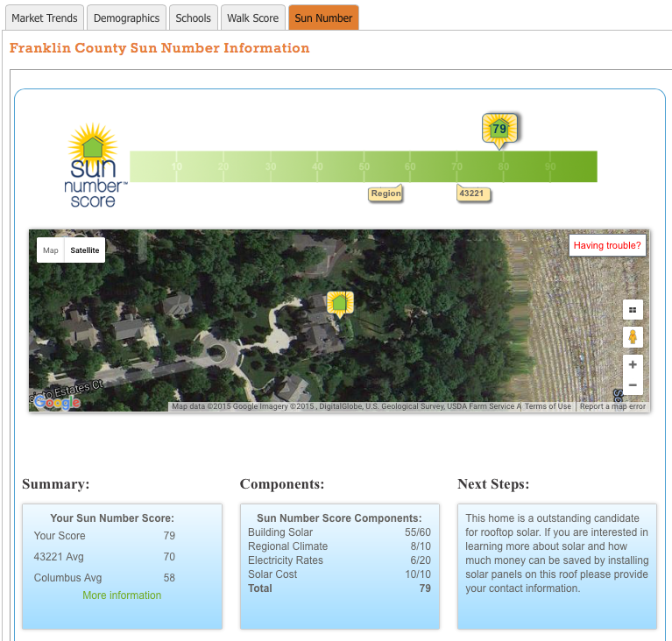
Task: Toggle the map tilt view icon
Action: tap(633, 310)
